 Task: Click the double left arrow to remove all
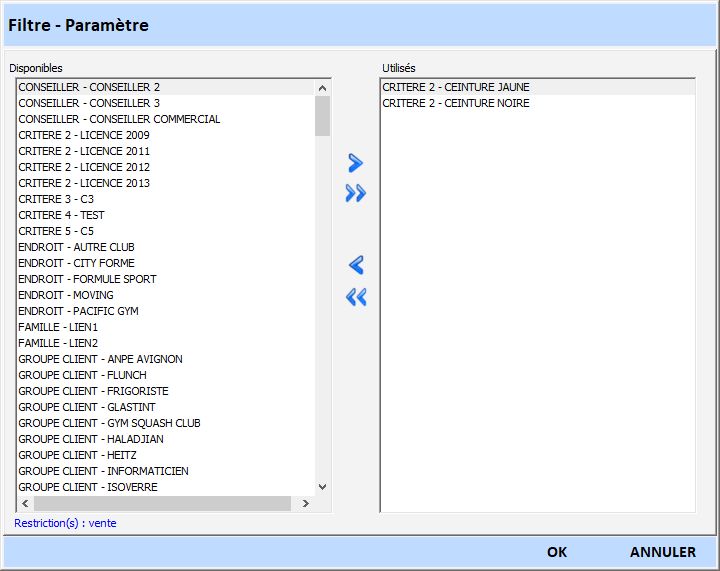(x=355, y=297)
